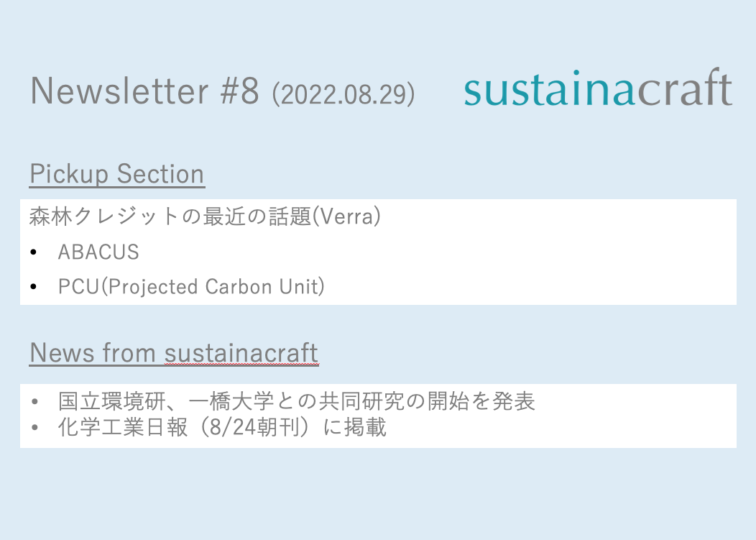This screenshot has width=756, height=540.
Task: Click the bullet dot before 化学工業日報
Action: (x=34, y=429)
